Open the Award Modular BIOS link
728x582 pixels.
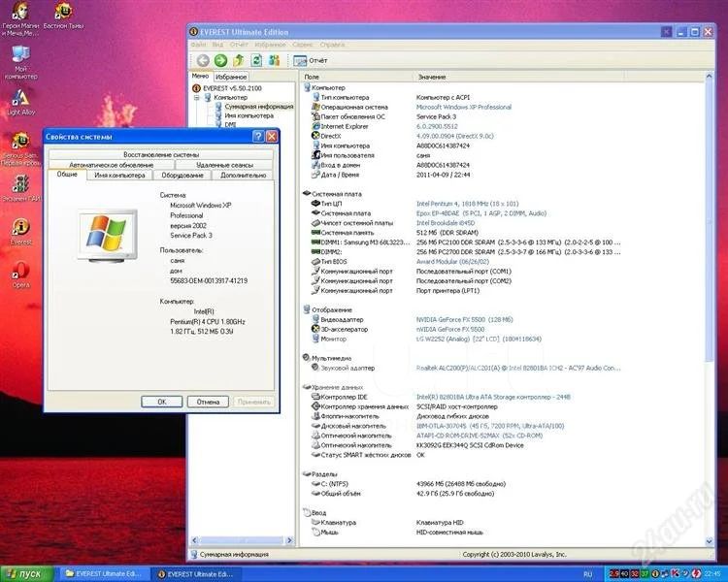450,262
